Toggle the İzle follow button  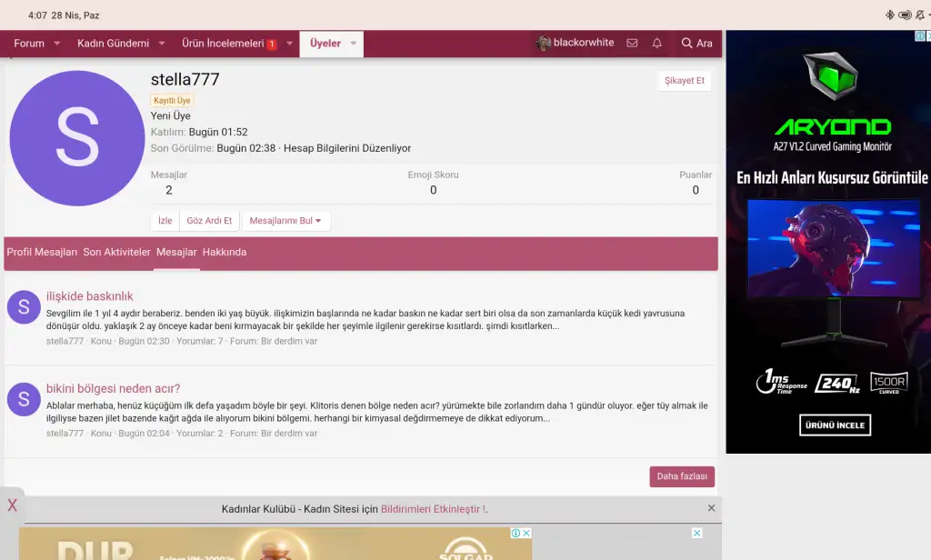(x=165, y=221)
